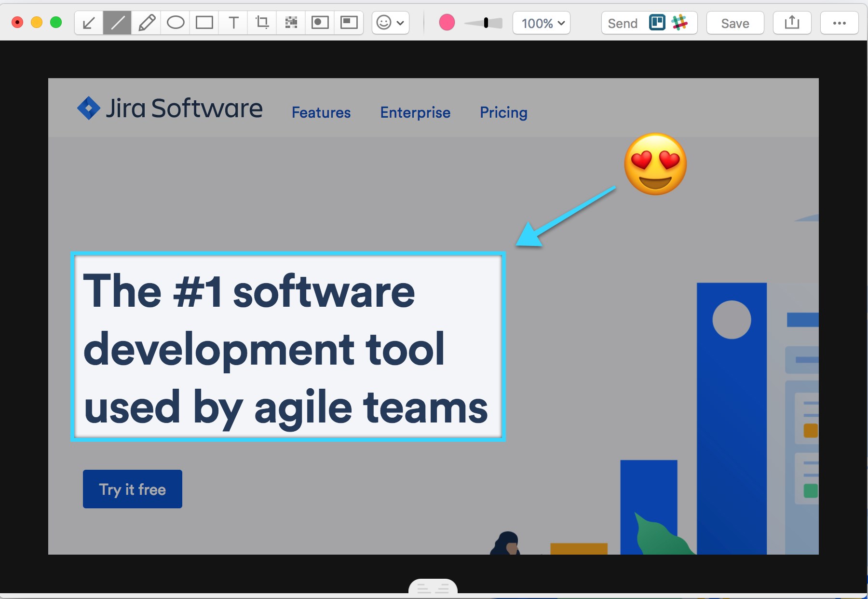
Task: Open the three-dot more options menu
Action: point(839,23)
